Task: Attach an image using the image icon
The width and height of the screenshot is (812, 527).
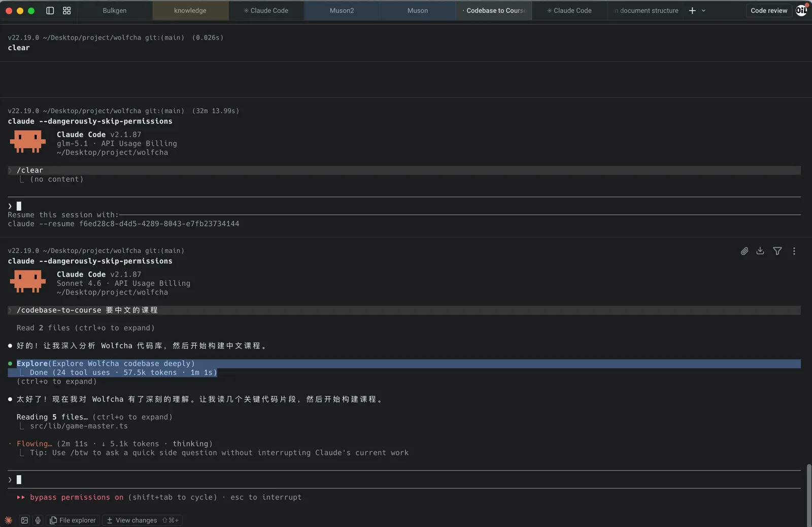Action: pyautogui.click(x=24, y=520)
